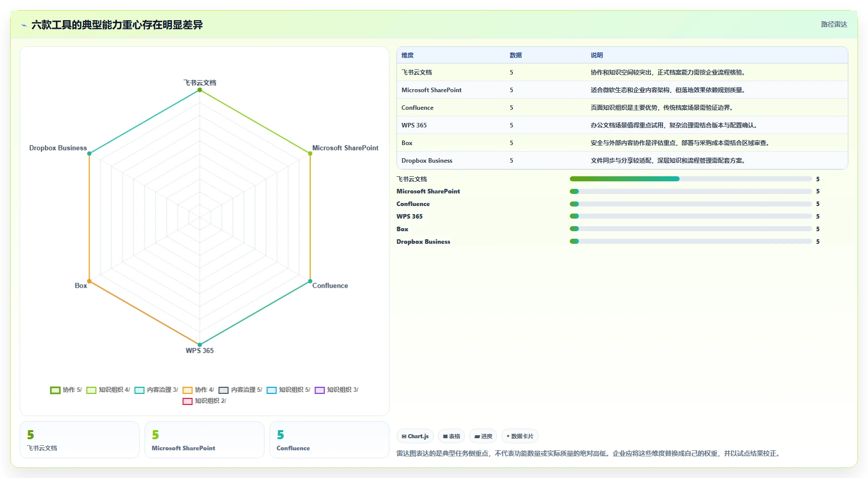Click the Box progress list label

pyautogui.click(x=402, y=229)
